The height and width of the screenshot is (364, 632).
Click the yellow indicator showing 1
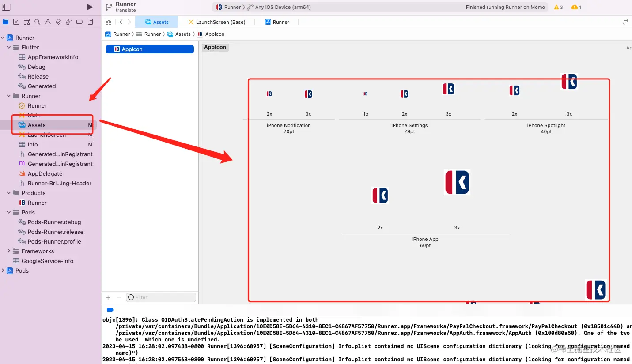576,7
